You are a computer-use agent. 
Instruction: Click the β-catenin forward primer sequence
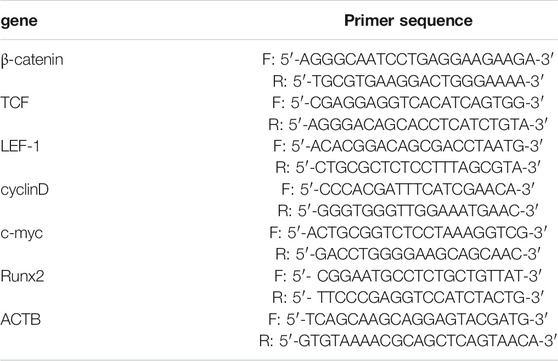coord(408,59)
